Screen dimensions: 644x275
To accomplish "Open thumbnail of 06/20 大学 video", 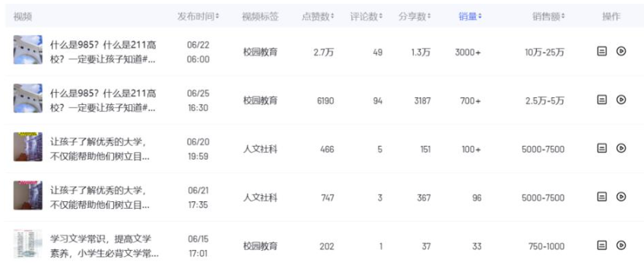I will (x=28, y=147).
